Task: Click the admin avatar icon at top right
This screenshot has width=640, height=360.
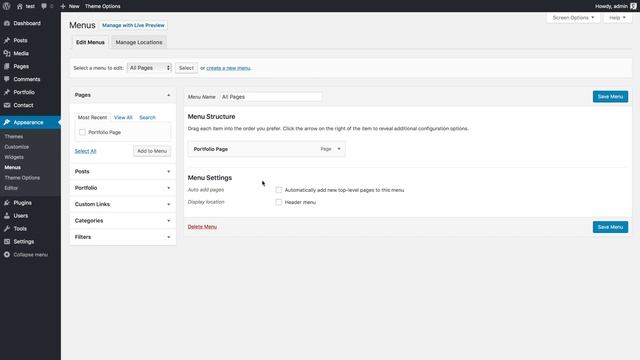Action: pos(633,6)
